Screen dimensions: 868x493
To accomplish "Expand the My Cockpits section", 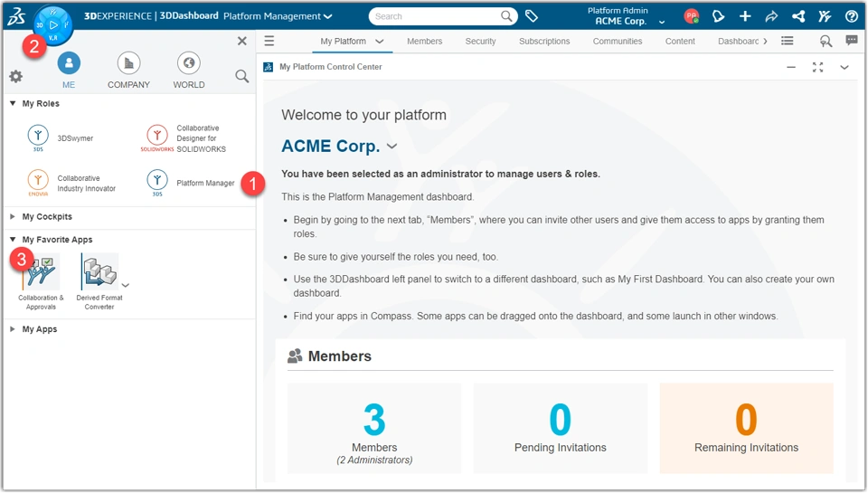I will (14, 217).
